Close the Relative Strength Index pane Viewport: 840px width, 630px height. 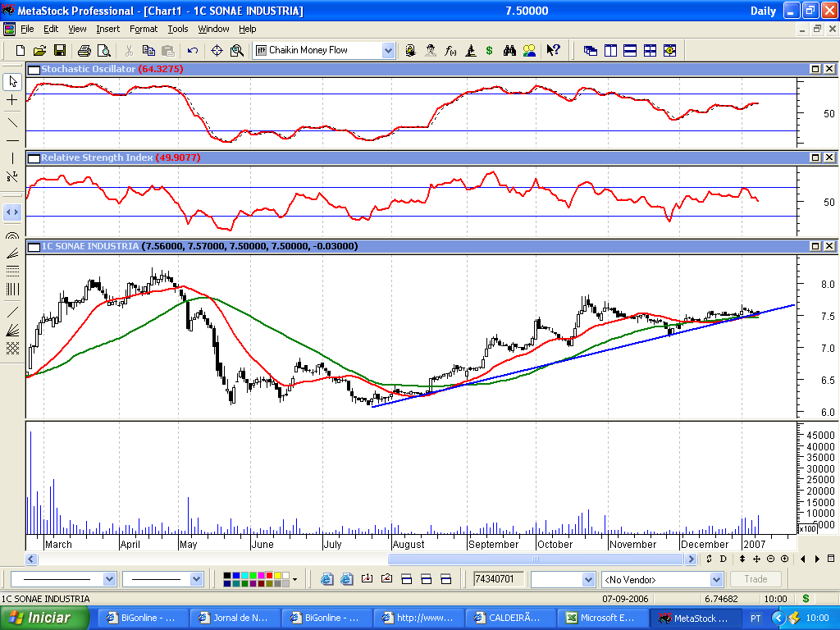829,157
